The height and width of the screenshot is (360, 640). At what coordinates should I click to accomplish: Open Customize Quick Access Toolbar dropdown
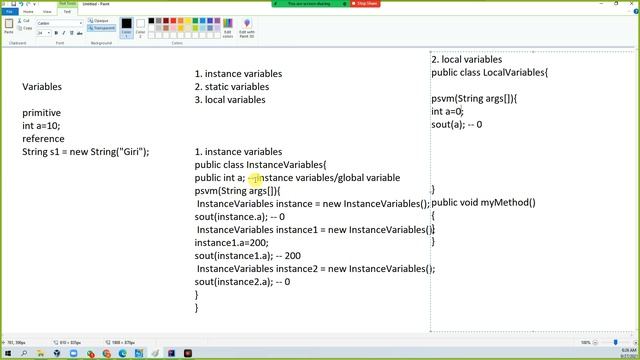click(x=34, y=4)
